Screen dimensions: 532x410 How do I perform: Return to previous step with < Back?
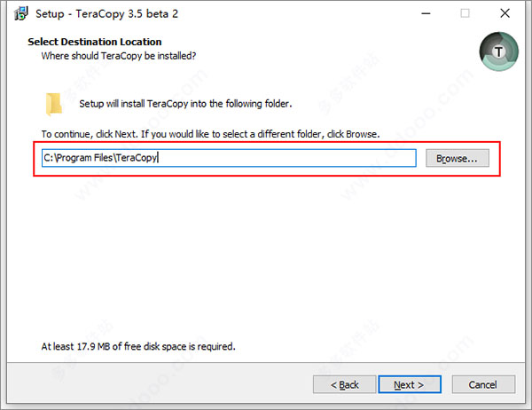[x=344, y=384]
